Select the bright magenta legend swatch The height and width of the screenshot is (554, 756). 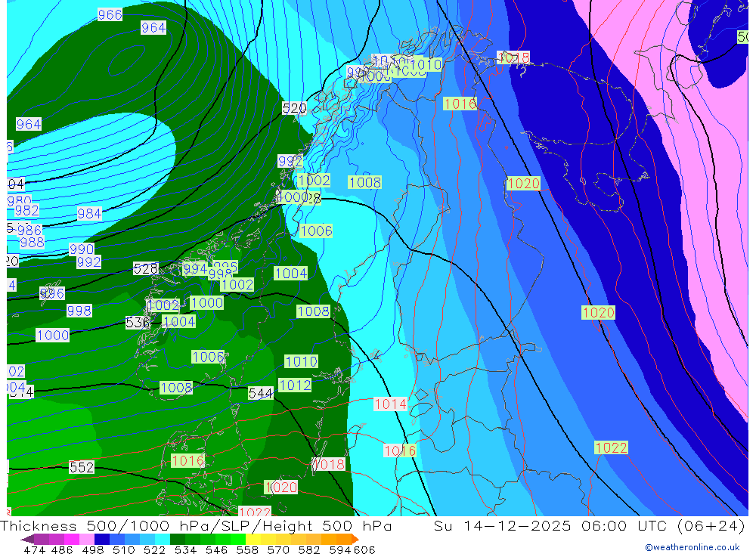pyautogui.click(x=71, y=539)
